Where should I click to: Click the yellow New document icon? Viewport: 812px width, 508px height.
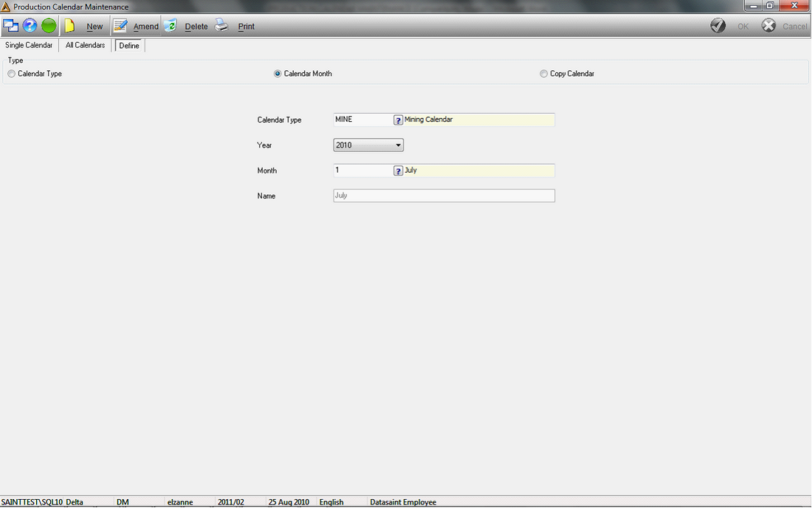(69, 25)
